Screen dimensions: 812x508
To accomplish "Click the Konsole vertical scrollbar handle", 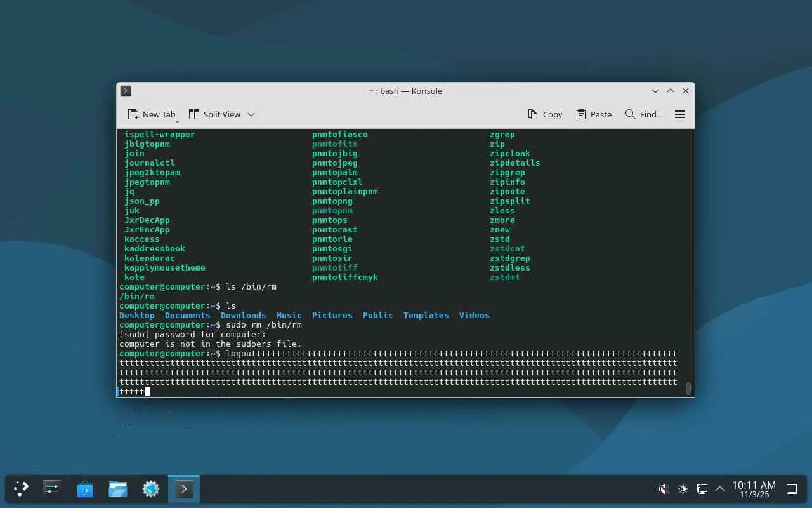I will coord(688,388).
